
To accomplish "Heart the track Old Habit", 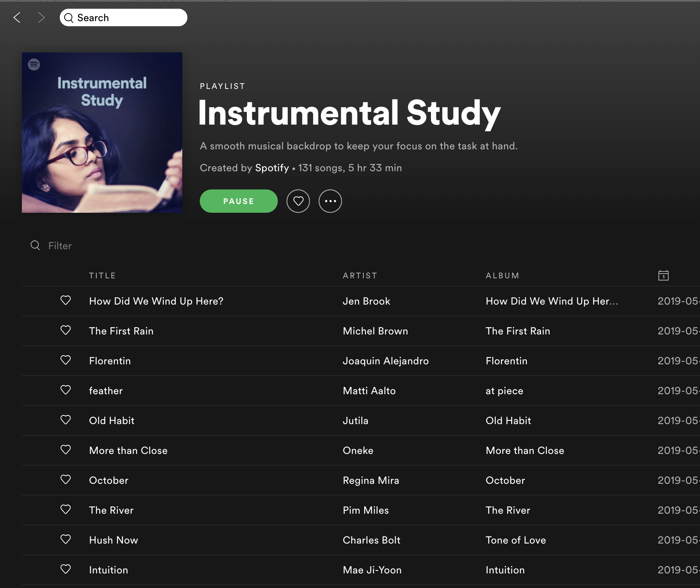I will [x=66, y=420].
